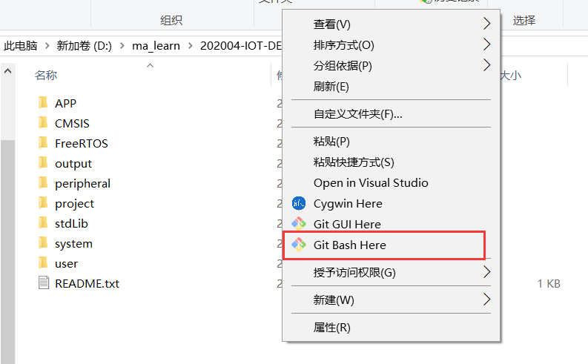Select the peripheral folder name
This screenshot has height=364, width=588.
[82, 183]
